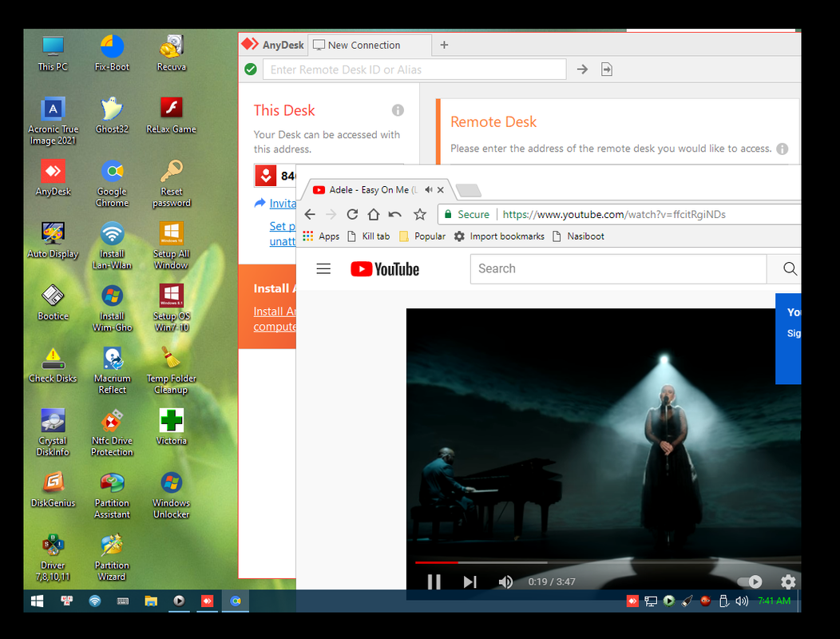Click the AnyDesk logo main menu tab
This screenshot has height=639, width=840.
pyautogui.click(x=273, y=45)
